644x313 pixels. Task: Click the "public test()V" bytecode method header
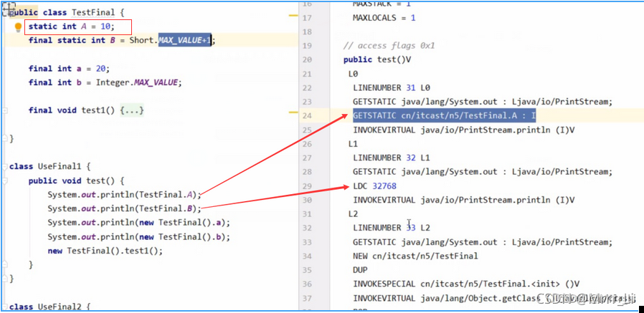[x=377, y=60]
